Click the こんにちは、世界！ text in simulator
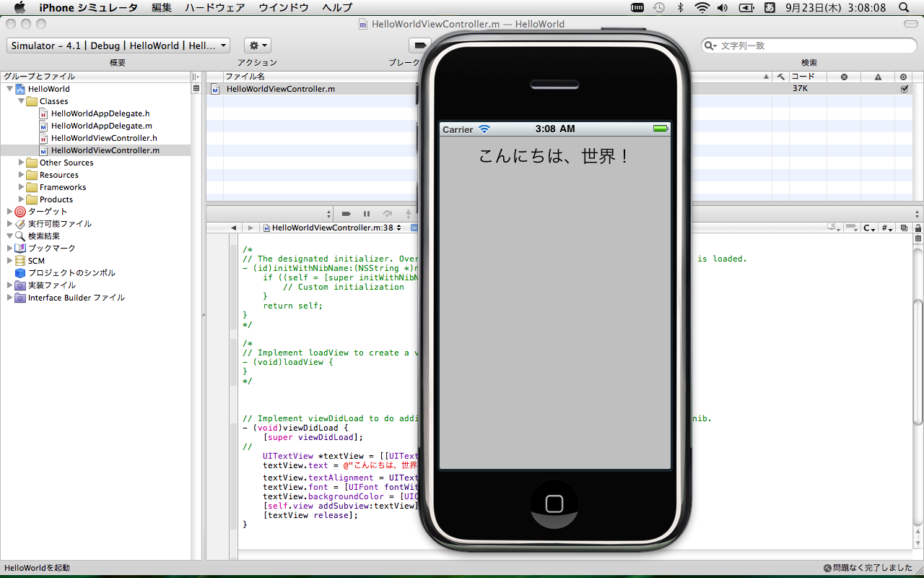The height and width of the screenshot is (578, 924). pos(554,155)
